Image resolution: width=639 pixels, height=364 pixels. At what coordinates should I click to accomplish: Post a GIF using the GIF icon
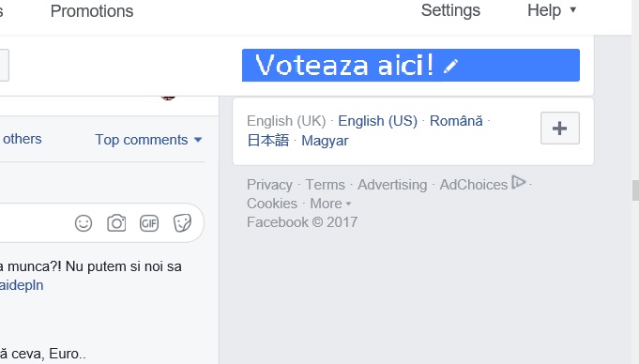[x=149, y=223]
